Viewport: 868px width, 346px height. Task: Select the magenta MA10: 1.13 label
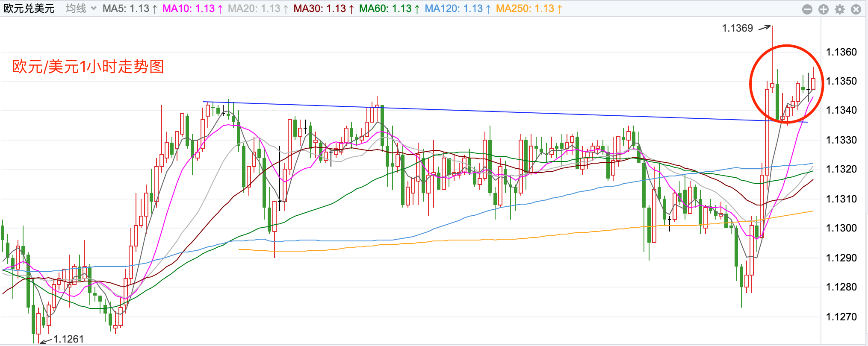[x=192, y=9]
